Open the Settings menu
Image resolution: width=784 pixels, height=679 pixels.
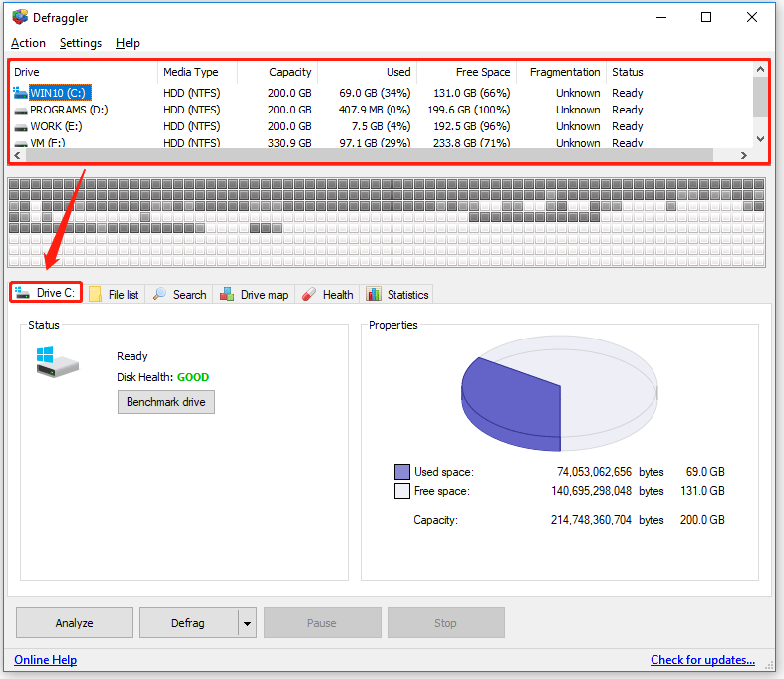coord(81,43)
